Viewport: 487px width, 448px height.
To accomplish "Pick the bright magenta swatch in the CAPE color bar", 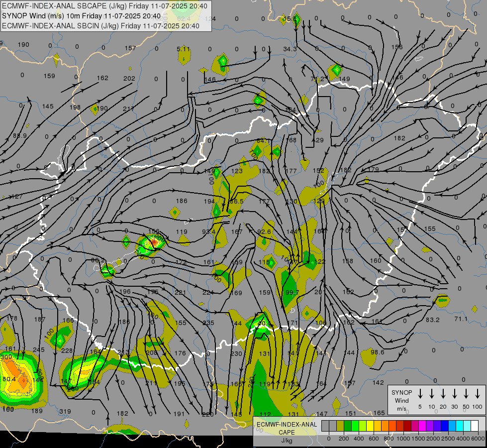I will [422, 426].
